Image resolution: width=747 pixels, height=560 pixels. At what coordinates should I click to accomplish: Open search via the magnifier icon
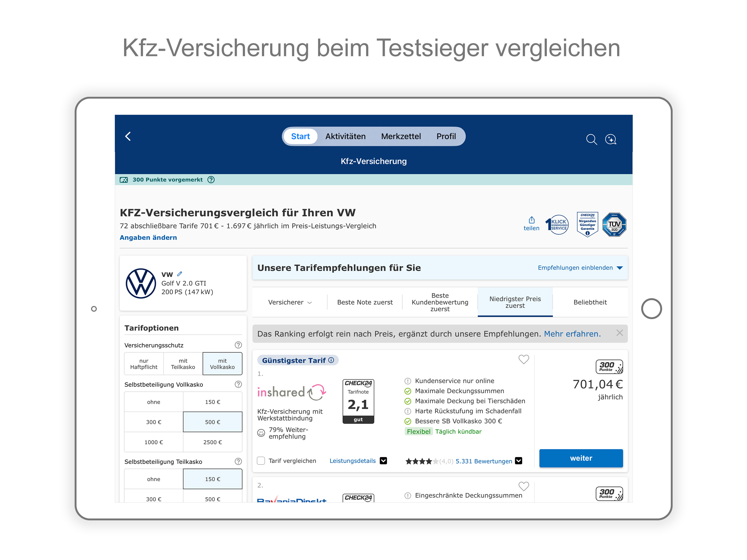(592, 139)
